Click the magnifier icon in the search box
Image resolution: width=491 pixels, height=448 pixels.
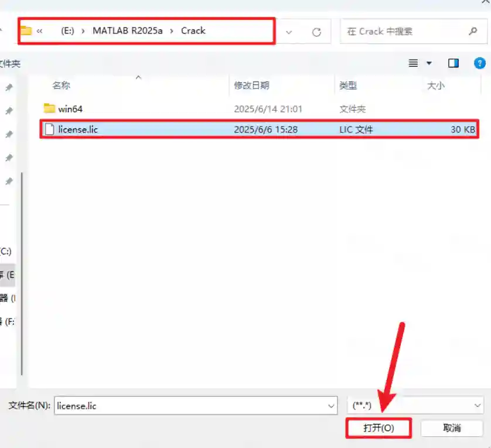[x=473, y=31]
